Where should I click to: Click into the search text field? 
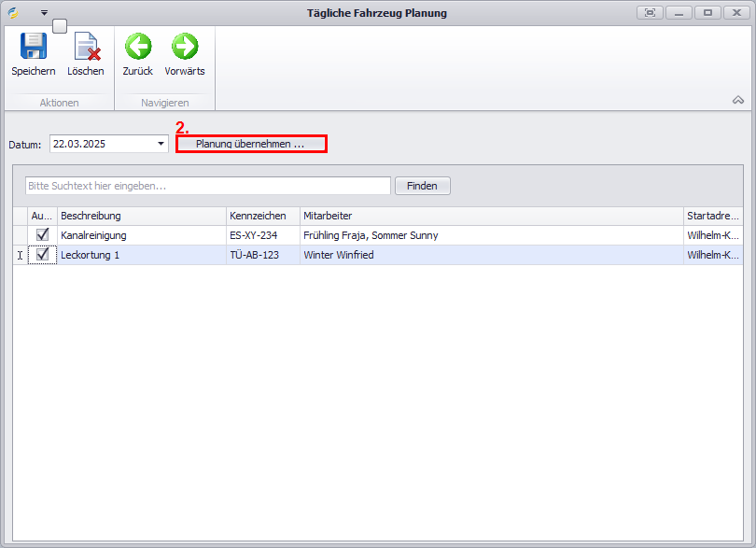pyautogui.click(x=207, y=186)
